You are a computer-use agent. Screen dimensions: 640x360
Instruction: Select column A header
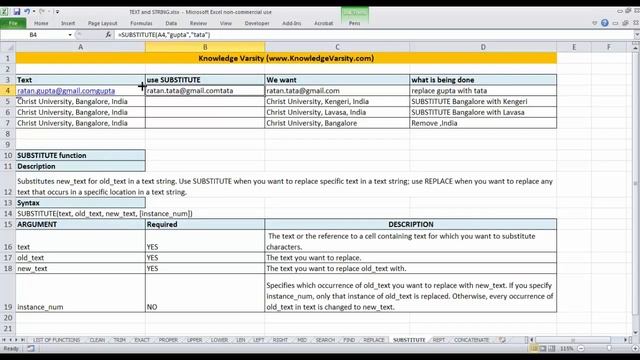[x=80, y=47]
